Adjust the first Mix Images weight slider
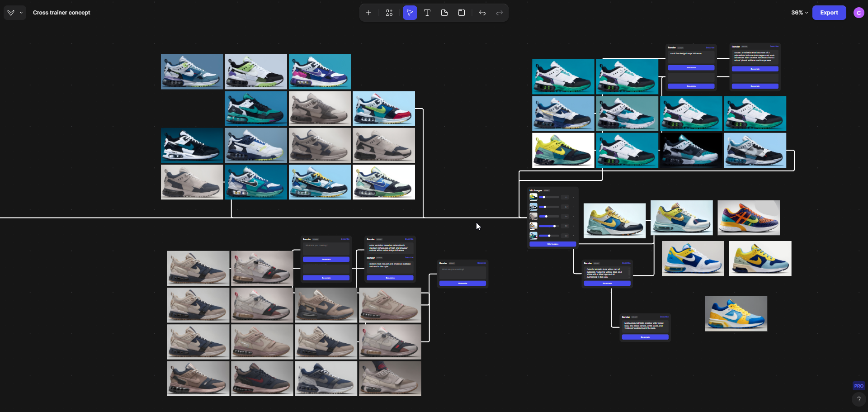The image size is (868, 412). pyautogui.click(x=549, y=197)
